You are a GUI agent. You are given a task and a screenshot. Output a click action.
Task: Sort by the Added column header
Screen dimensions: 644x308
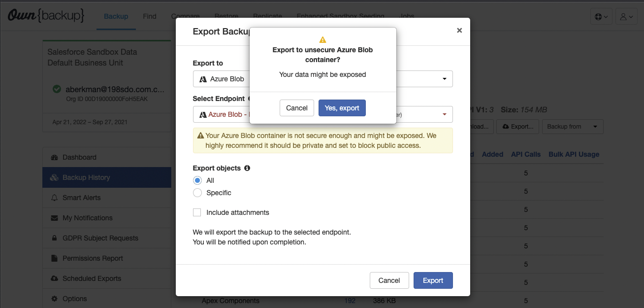492,154
